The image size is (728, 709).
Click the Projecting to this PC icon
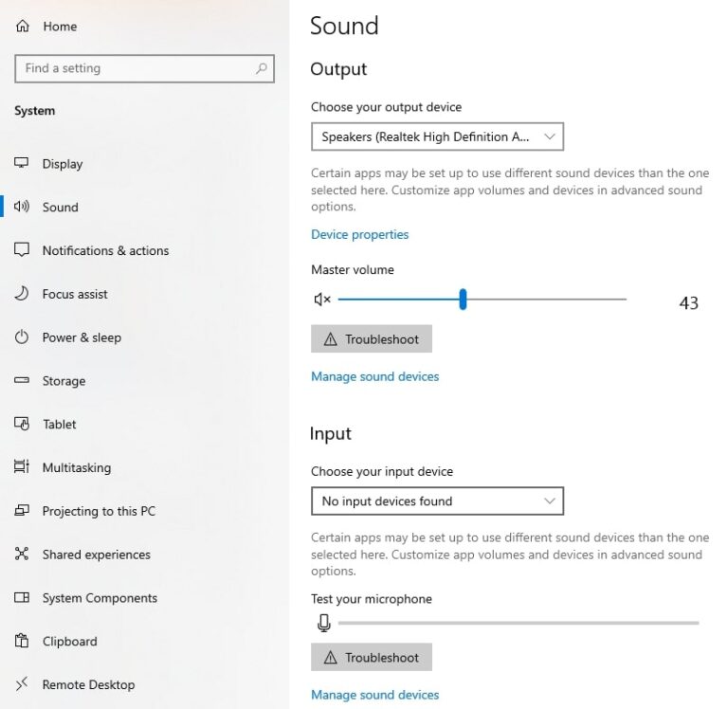[22, 510]
